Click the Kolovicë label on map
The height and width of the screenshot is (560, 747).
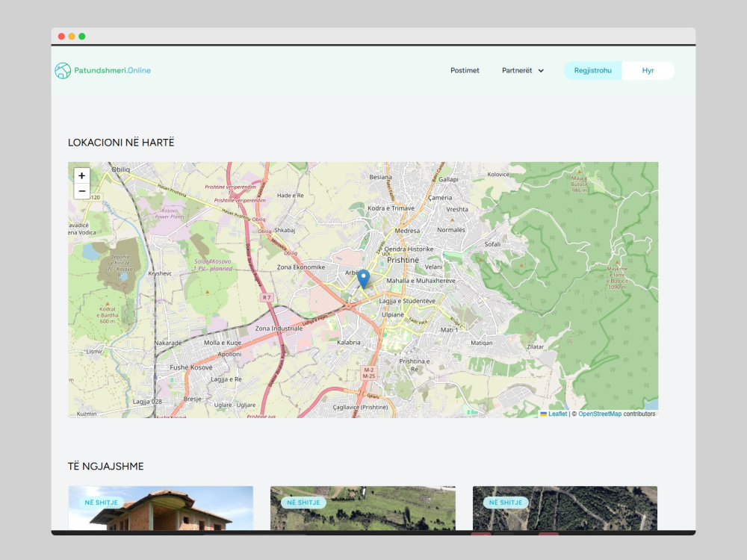click(498, 174)
